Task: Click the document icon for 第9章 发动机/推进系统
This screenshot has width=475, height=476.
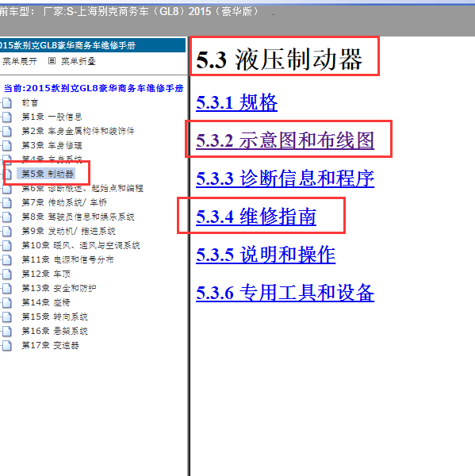Action: click(7, 232)
